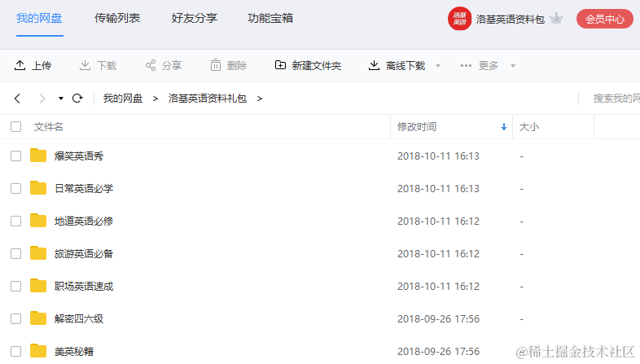The width and height of the screenshot is (640, 364).
Task: Click the folder icon for 地道英语必修
Action: coord(38,221)
